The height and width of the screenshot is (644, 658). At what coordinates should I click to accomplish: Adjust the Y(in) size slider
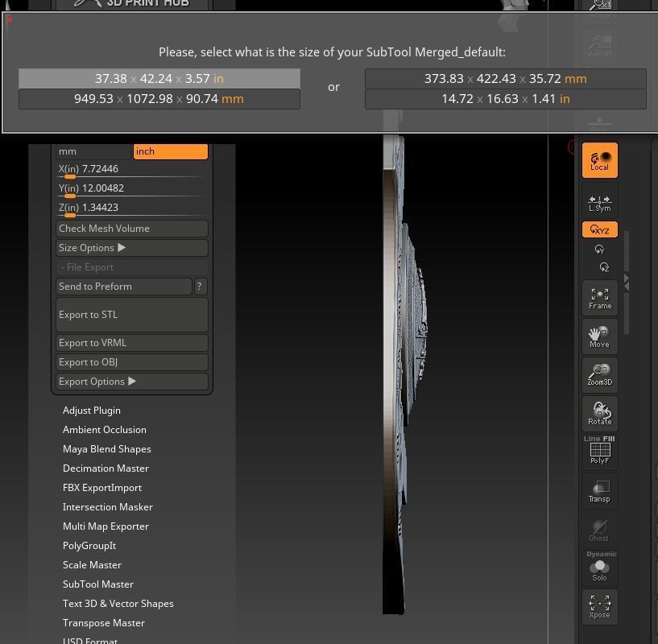(x=132, y=190)
